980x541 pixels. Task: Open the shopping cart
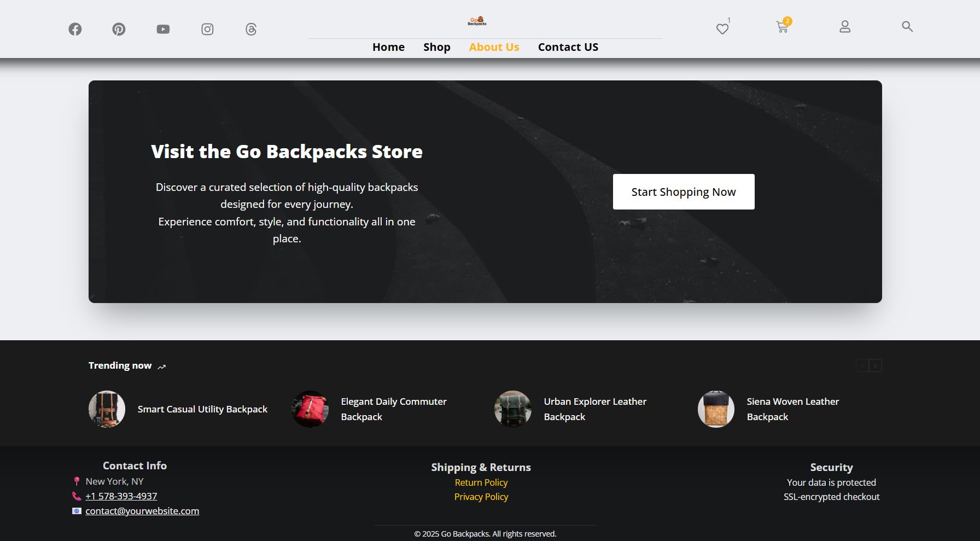pyautogui.click(x=782, y=27)
